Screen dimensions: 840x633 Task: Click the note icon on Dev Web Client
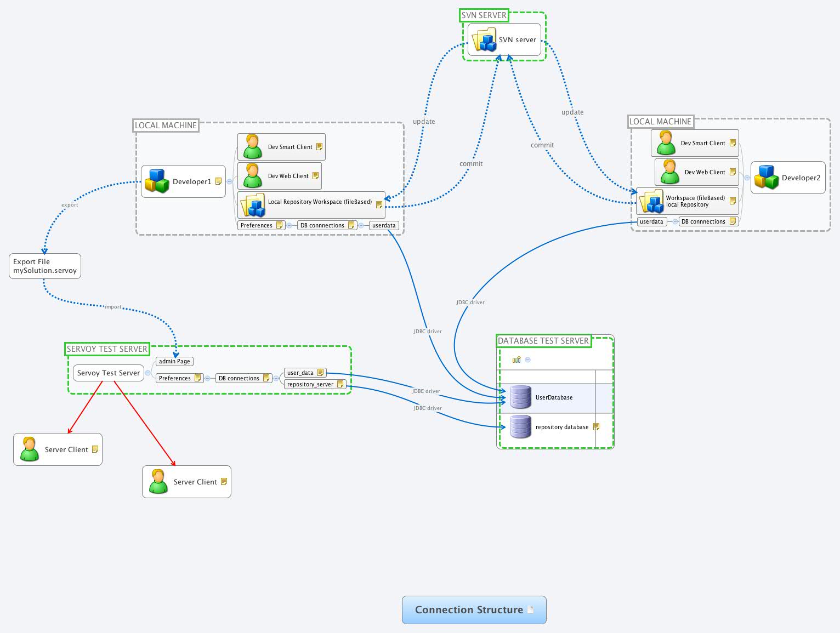coord(316,175)
